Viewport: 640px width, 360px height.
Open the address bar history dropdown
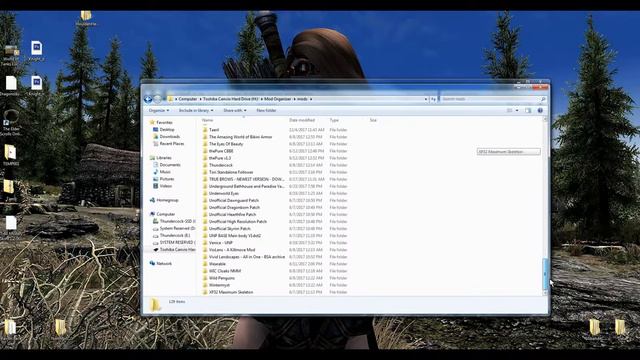[426, 99]
